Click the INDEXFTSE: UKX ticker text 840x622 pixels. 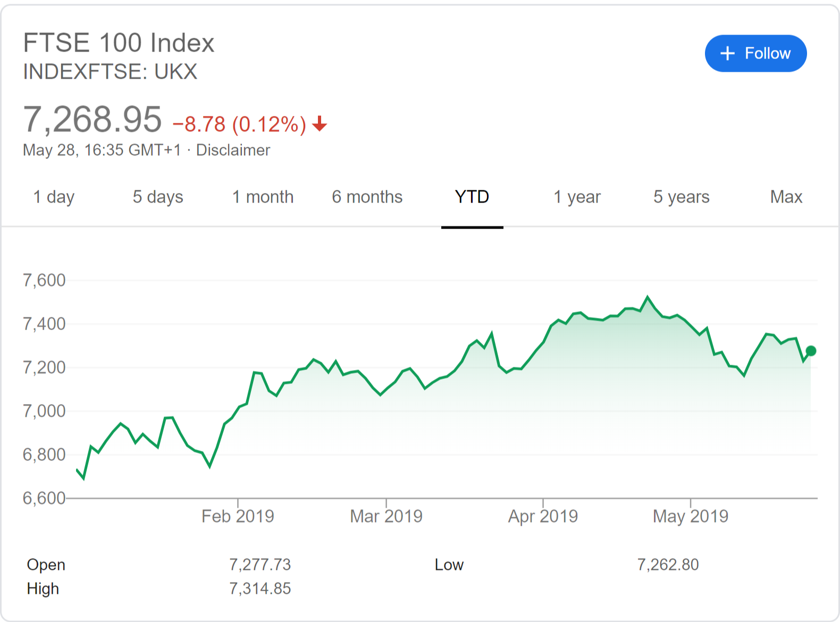(x=110, y=72)
